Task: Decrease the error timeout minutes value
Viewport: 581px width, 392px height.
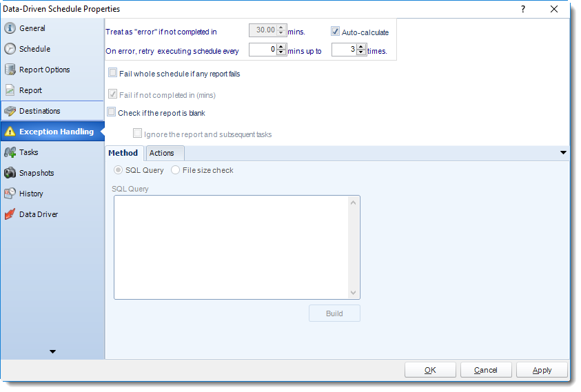Action: 281,33
